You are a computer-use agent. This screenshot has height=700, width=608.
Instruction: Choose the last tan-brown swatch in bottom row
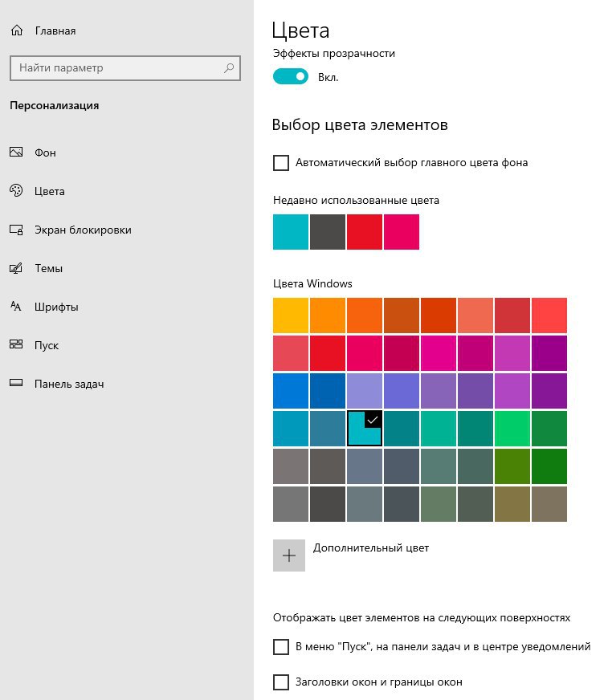tap(549, 504)
